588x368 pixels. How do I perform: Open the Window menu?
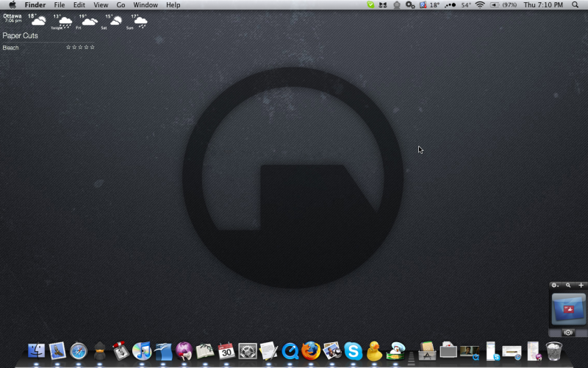coord(146,5)
